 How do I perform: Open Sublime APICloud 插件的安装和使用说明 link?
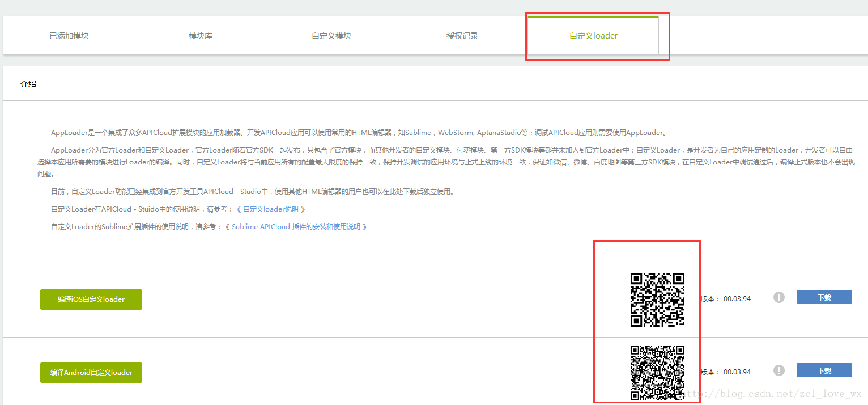pos(296,227)
